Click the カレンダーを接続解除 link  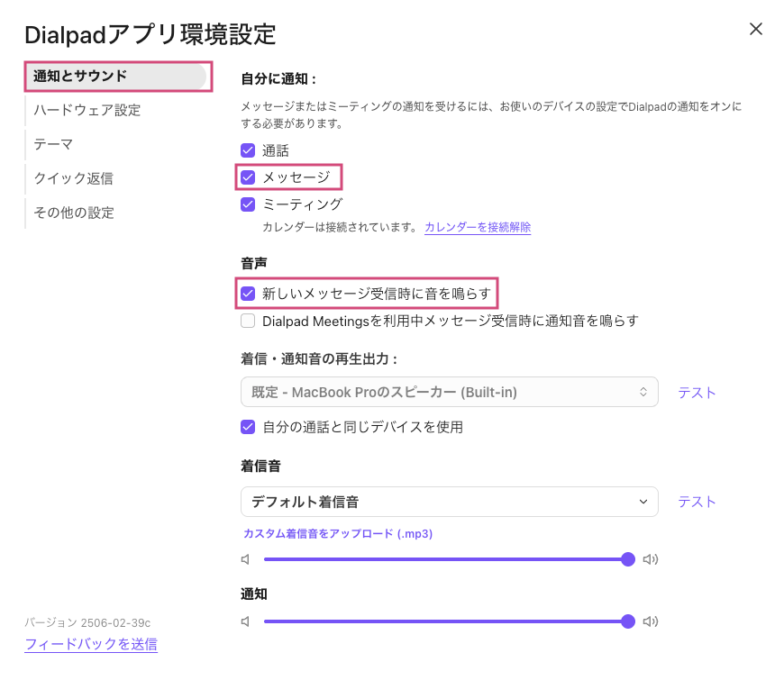pos(478,228)
